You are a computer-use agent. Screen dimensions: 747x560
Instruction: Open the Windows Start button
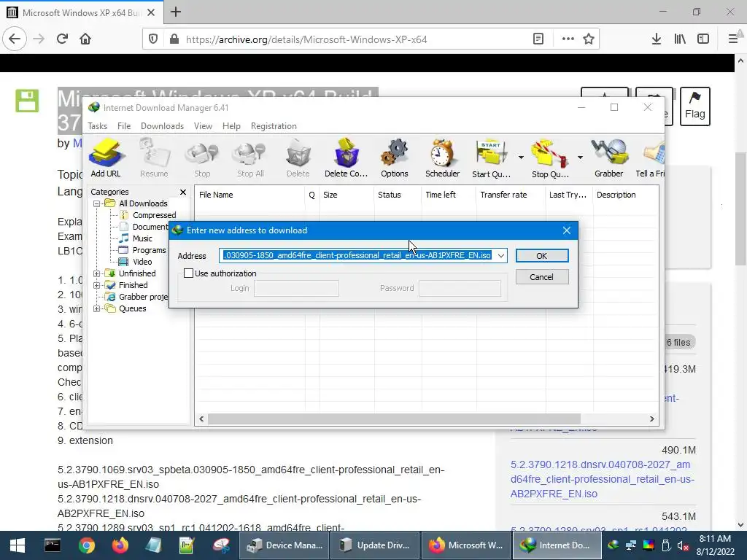(18, 545)
